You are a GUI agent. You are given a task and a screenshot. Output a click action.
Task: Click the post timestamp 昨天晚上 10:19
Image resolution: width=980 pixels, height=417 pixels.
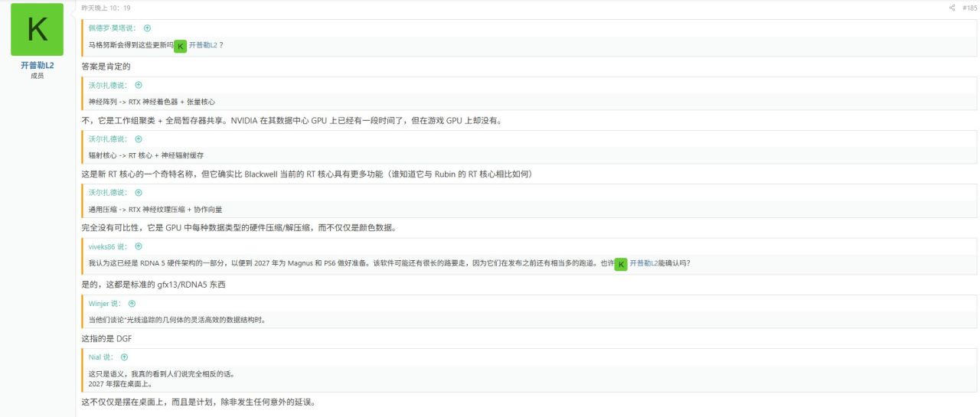[106, 8]
